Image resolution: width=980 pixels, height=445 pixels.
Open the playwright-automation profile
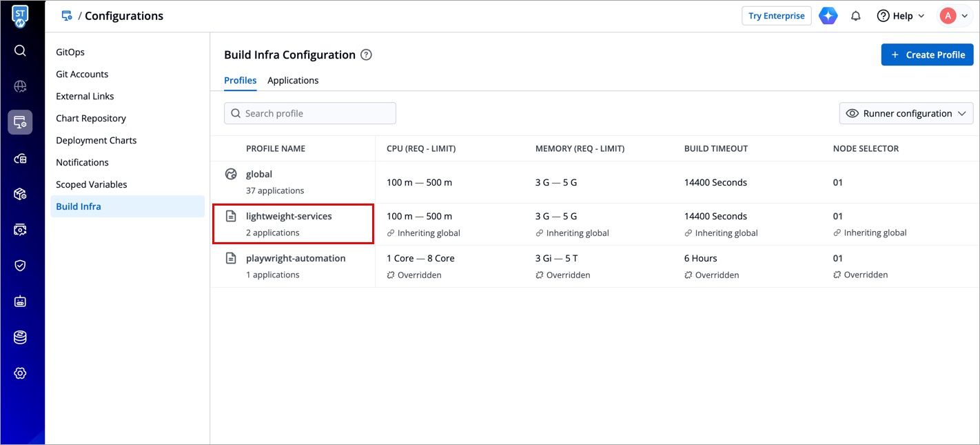coord(296,259)
